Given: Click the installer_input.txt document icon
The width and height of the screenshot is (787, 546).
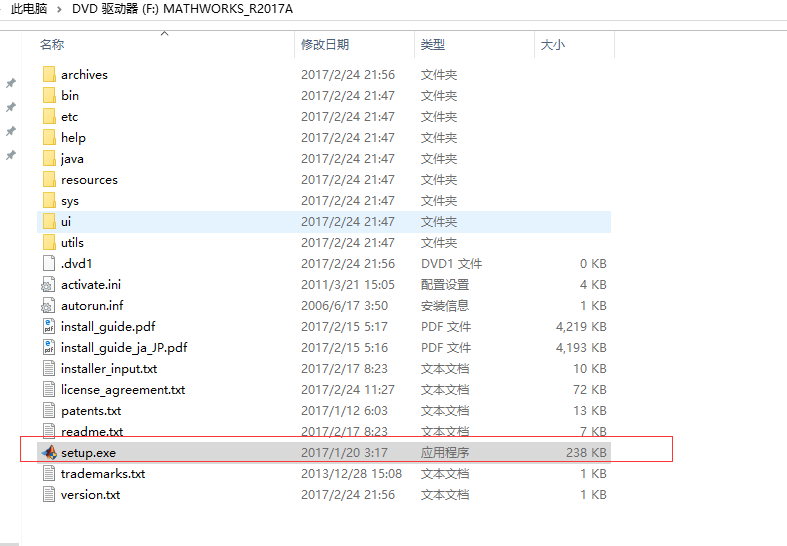Looking at the screenshot, I should click(49, 369).
